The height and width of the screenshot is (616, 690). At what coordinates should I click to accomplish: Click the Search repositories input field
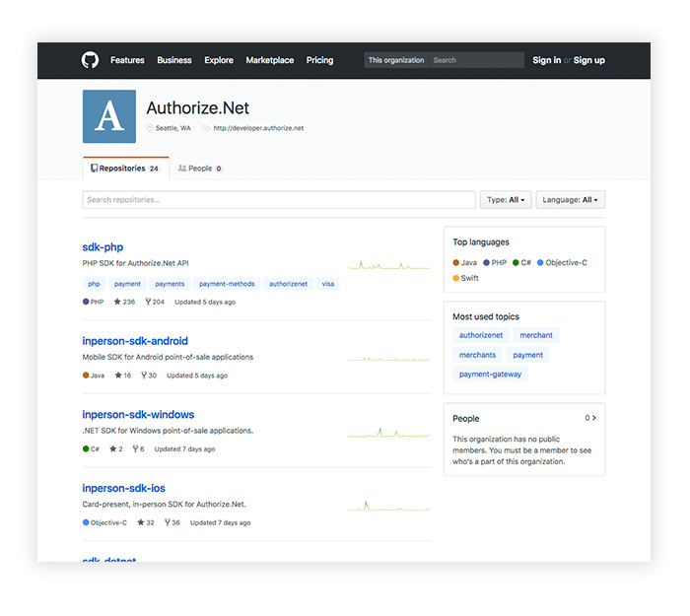[x=279, y=200]
